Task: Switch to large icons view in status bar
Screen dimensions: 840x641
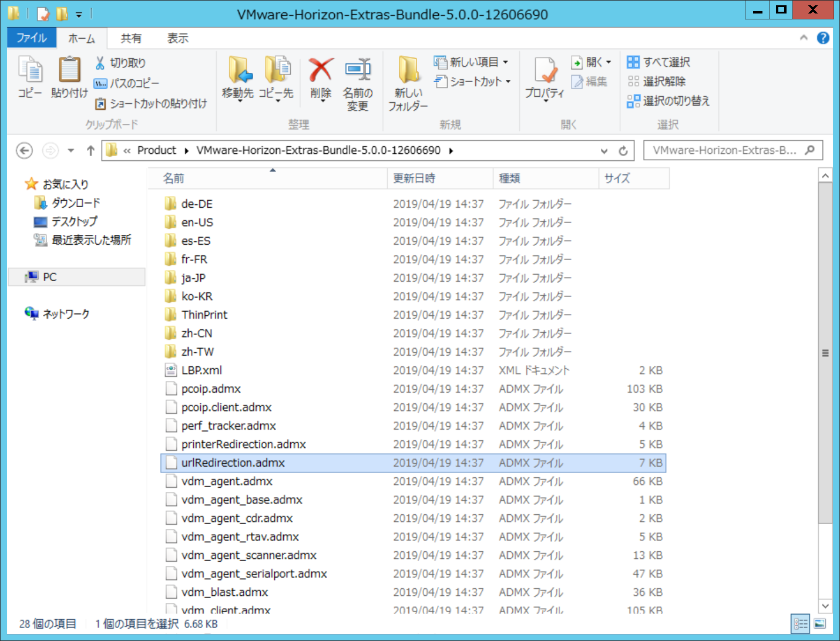Action: click(x=820, y=623)
